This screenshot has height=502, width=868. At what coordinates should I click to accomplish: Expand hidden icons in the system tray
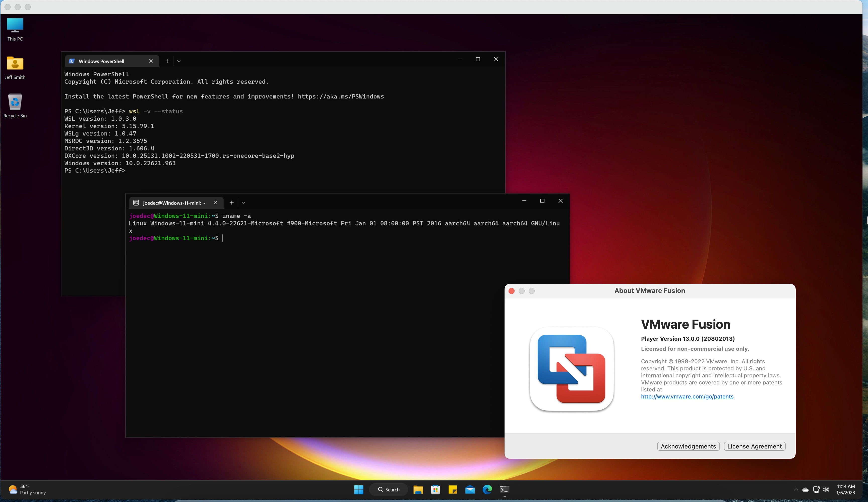coord(796,489)
